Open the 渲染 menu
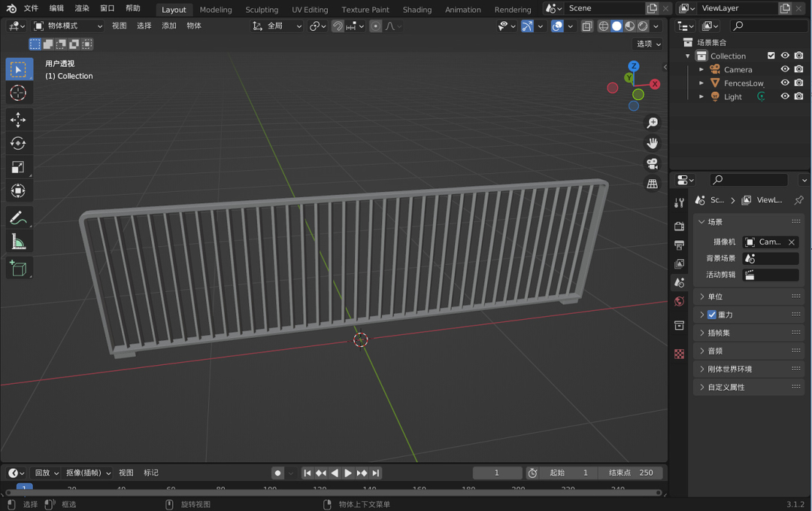The height and width of the screenshot is (511, 812). click(82, 8)
